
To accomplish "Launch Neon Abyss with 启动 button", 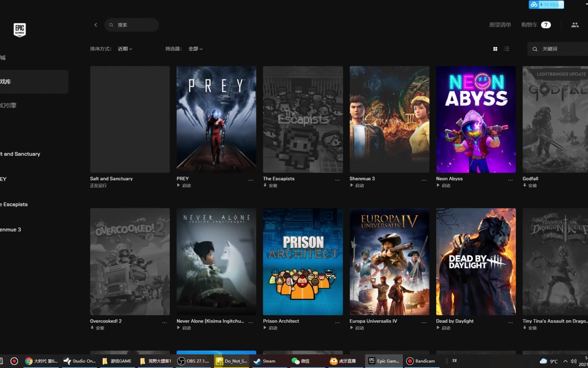I will click(x=444, y=186).
